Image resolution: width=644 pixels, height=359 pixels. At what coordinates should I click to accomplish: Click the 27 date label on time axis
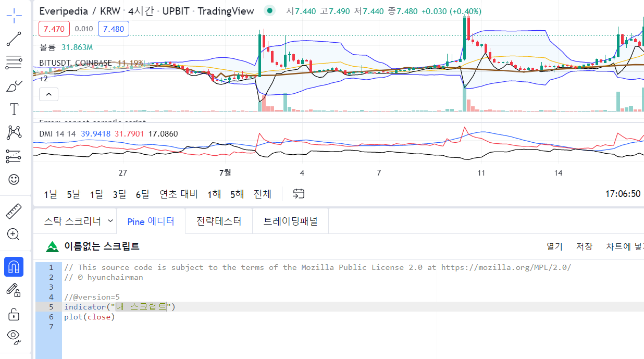click(123, 172)
